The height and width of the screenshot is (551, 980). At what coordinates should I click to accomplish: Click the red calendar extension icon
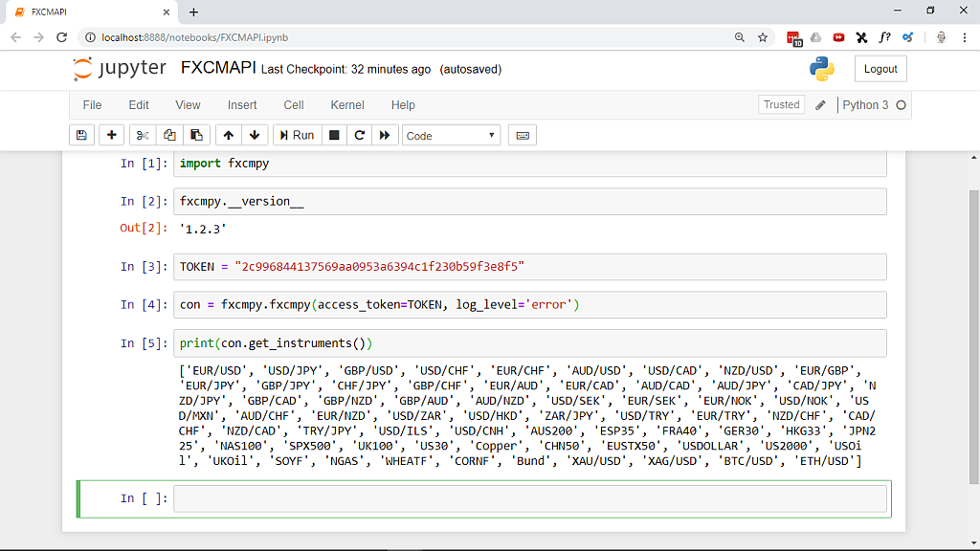coord(793,38)
